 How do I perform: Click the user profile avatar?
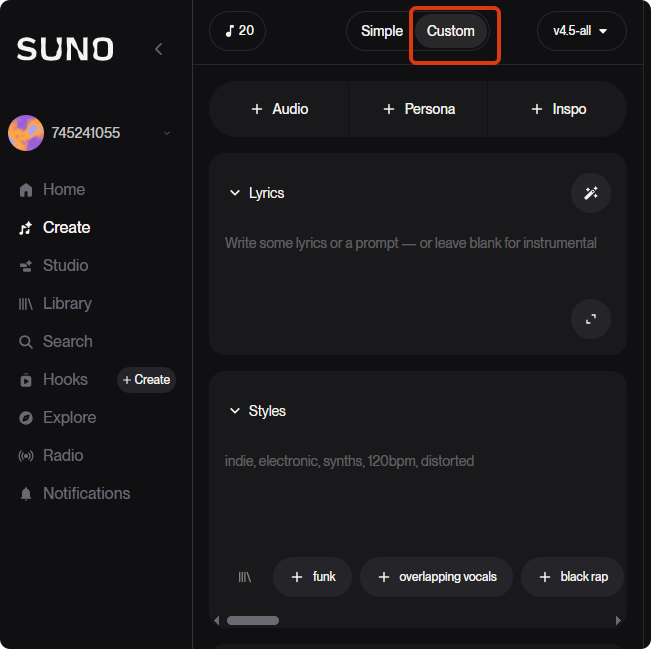[x=26, y=133]
